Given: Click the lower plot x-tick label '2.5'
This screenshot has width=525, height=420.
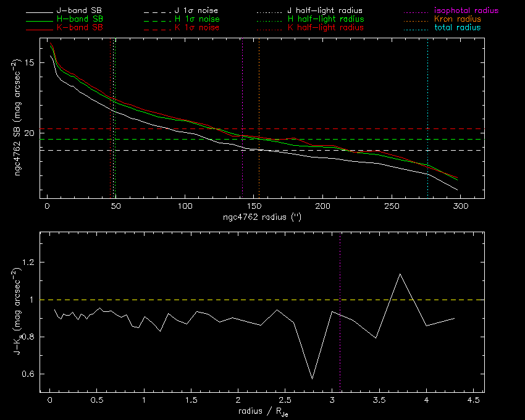Looking at the screenshot, I should 285,400.
